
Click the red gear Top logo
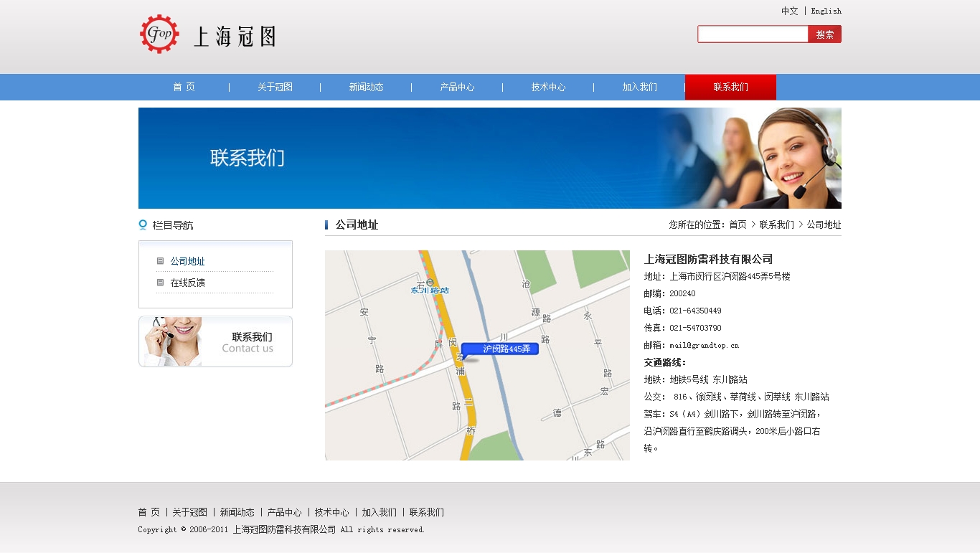(x=159, y=34)
